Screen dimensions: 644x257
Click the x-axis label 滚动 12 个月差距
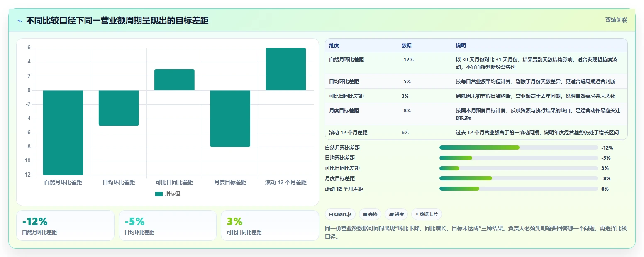(x=285, y=182)
